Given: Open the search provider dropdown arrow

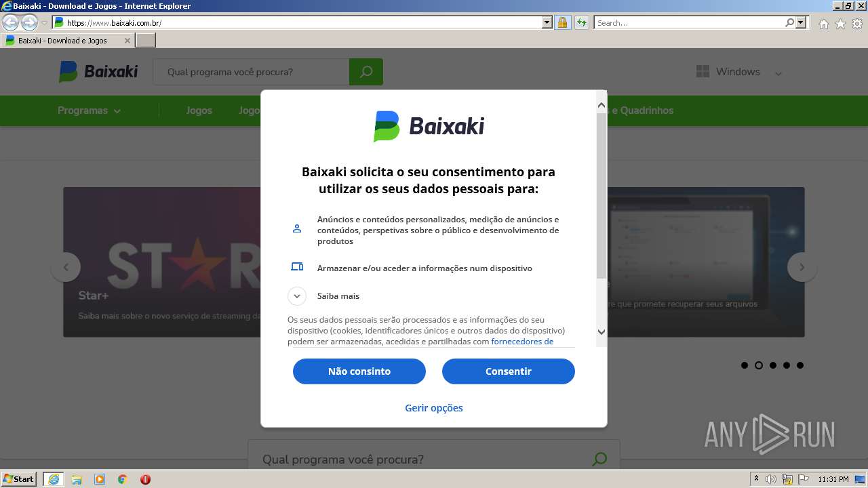Looking at the screenshot, I should tap(801, 23).
